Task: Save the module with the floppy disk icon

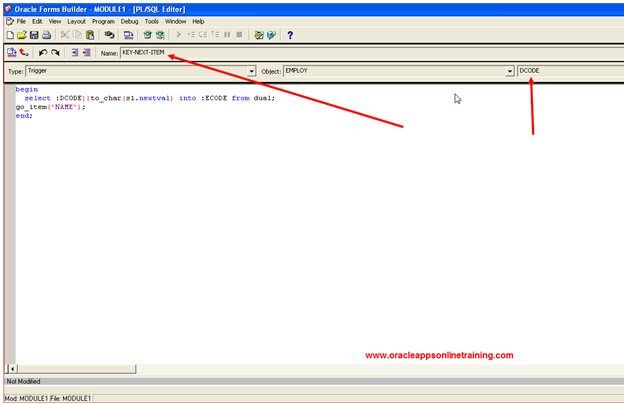Action: point(33,35)
